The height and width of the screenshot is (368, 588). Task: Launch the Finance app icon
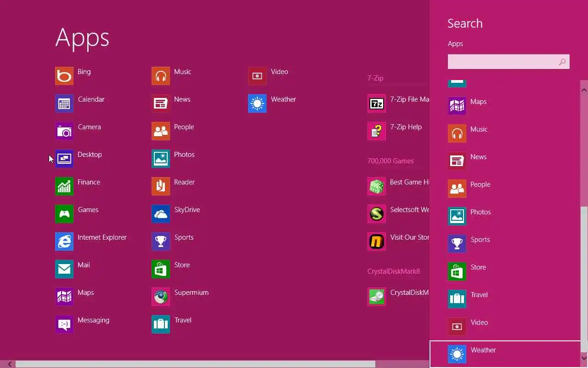(x=64, y=186)
